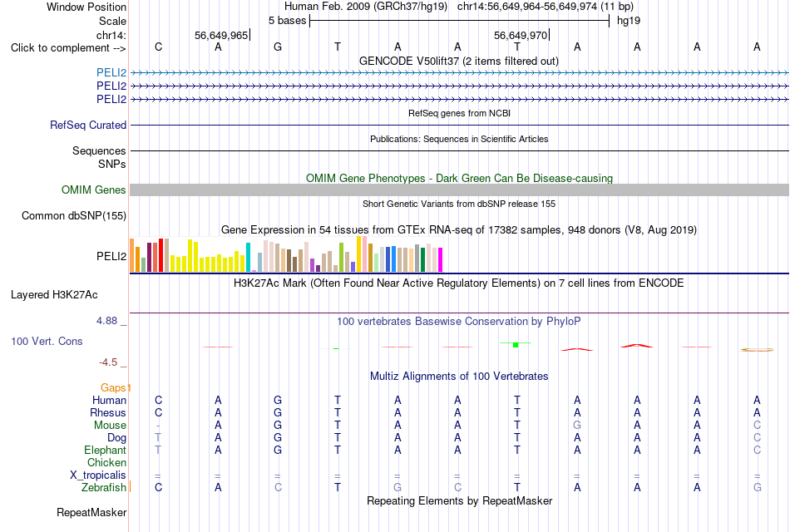The width and height of the screenshot is (790, 532).
Task: Click the Scale label on the left
Action: tap(112, 21)
